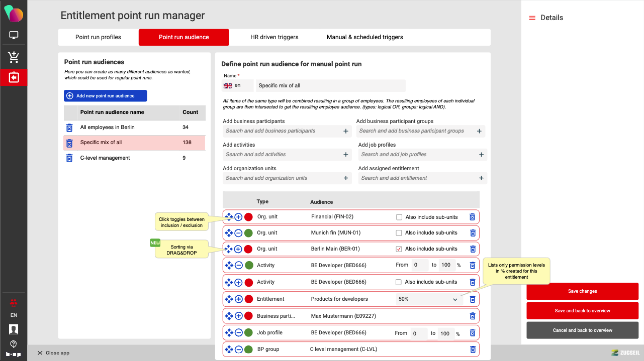Open the help icon in sidebar
This screenshot has width=644, height=361.
click(14, 344)
